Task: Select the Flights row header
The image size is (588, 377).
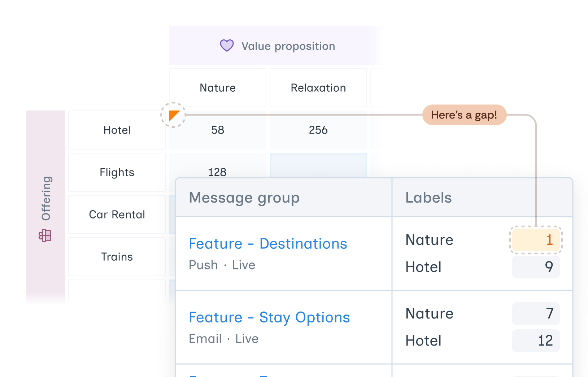Action: coord(117,172)
